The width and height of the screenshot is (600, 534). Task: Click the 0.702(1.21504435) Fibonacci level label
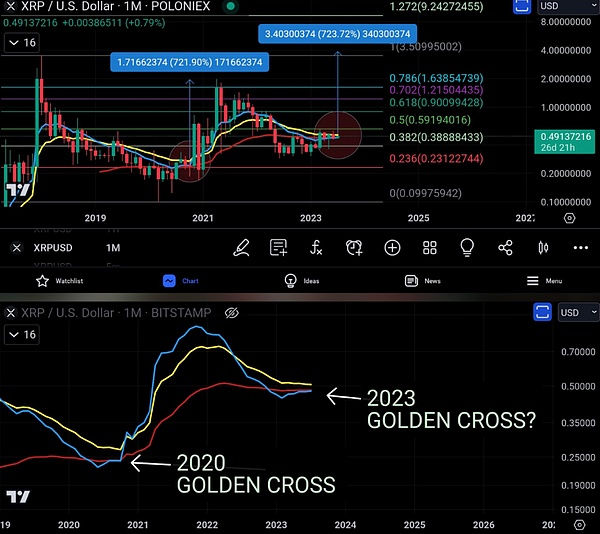click(x=436, y=90)
